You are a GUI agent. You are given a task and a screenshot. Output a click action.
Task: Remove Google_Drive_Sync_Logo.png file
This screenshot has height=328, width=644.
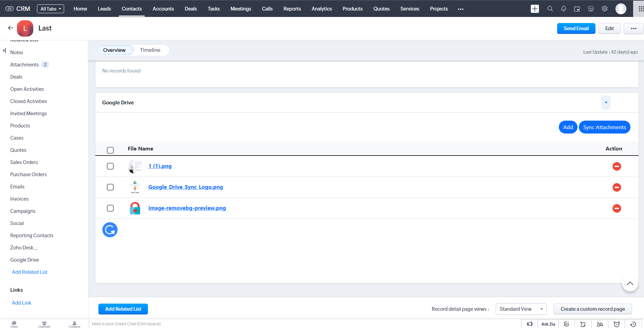coord(617,187)
